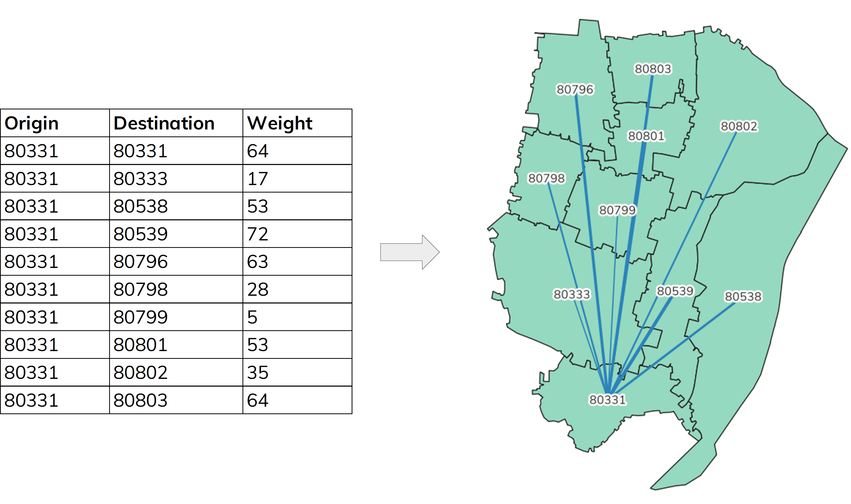Click the zone polygon for 80798
Screen dimensions: 851x504
(x=528, y=210)
